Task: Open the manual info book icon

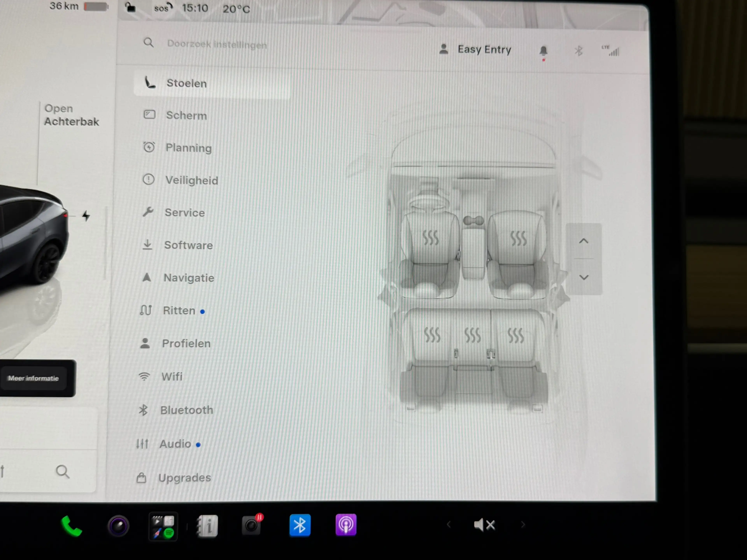Action: coord(207,526)
